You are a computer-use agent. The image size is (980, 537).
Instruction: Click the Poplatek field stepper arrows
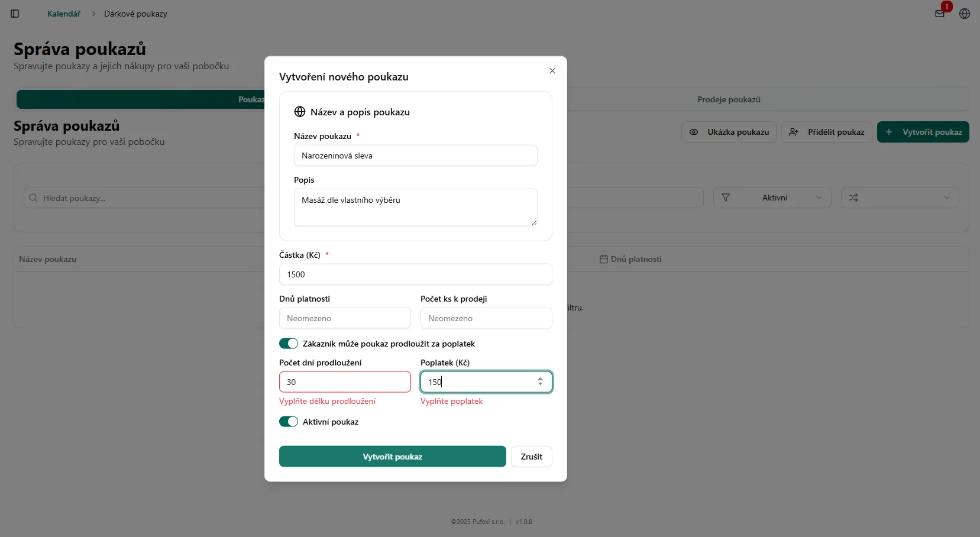tap(540, 381)
